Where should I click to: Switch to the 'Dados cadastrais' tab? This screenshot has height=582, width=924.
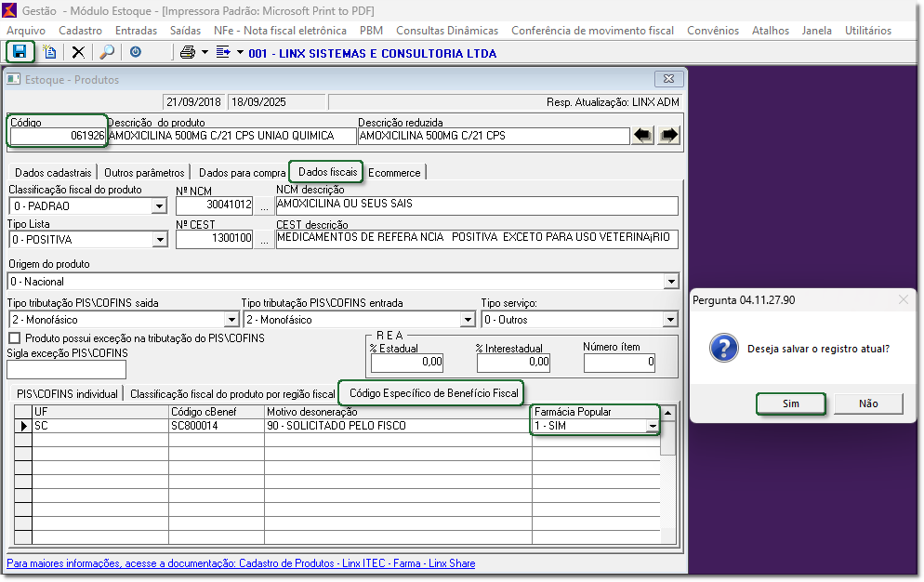pos(53,172)
